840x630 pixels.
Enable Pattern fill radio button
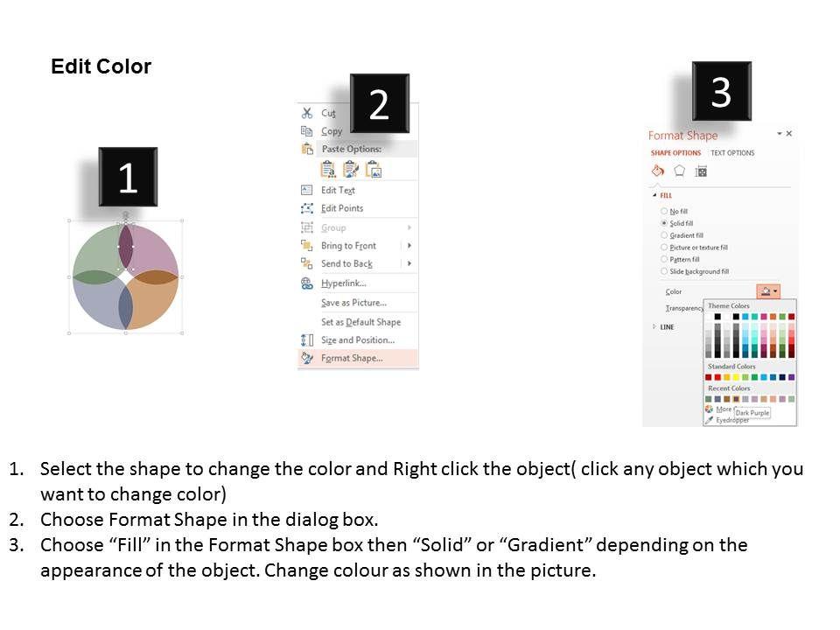point(664,259)
